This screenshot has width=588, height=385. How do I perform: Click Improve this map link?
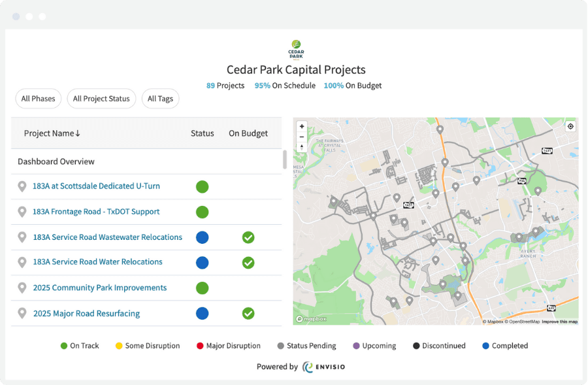coord(559,322)
